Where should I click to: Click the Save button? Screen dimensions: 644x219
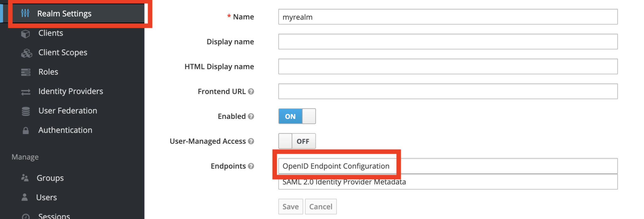291,207
